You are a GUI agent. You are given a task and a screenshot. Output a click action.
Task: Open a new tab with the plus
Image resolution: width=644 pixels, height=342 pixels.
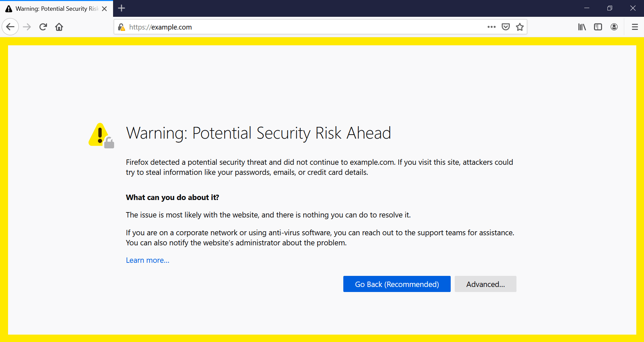pyautogui.click(x=121, y=8)
